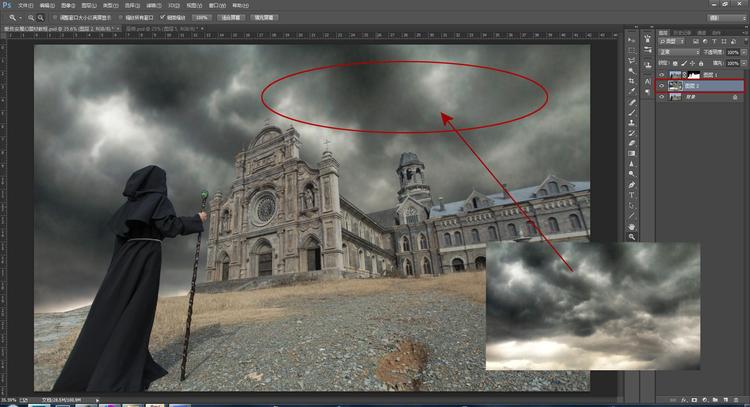Collapse the toolbar panel arrows
Screen dimensions: 750x407
[x=636, y=27]
